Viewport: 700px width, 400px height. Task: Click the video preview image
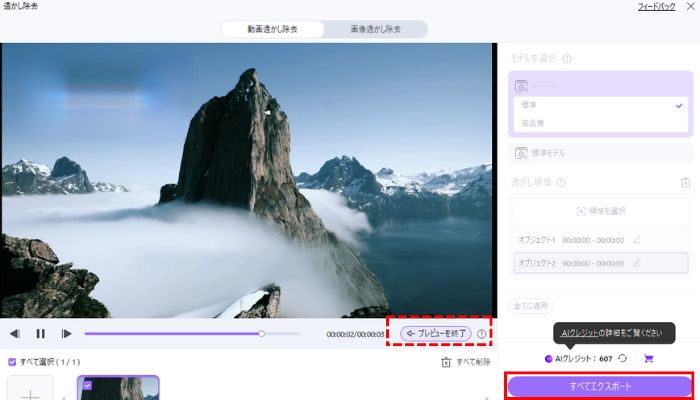pos(248,180)
